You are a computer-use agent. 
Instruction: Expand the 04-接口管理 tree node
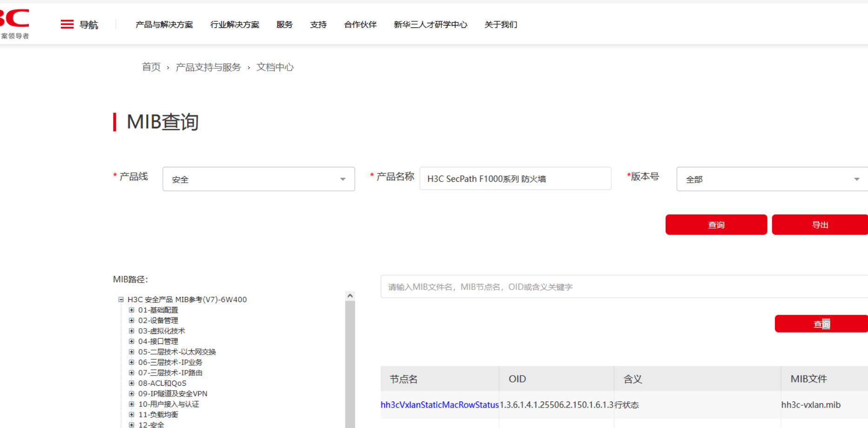pos(132,342)
